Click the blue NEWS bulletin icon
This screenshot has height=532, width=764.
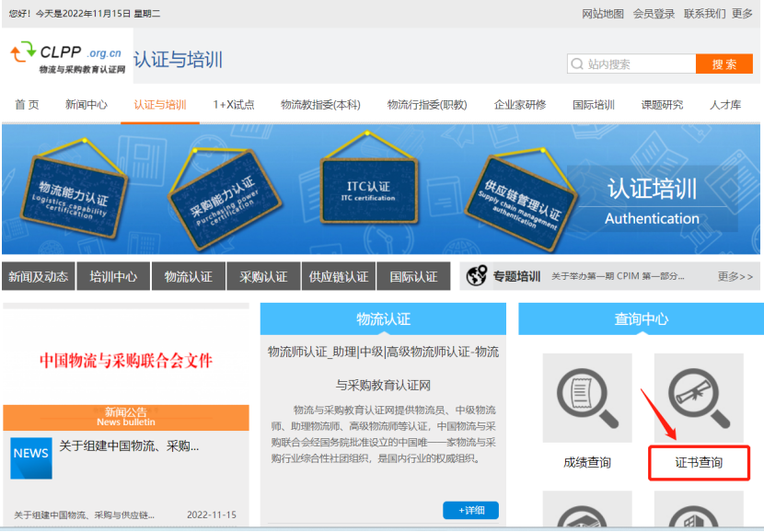[x=30, y=457]
